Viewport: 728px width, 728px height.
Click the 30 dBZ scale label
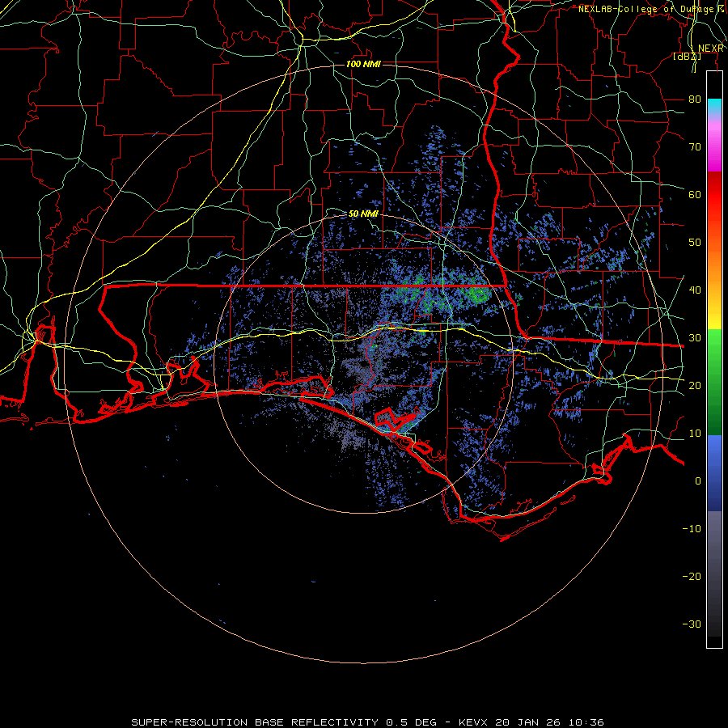click(x=695, y=338)
